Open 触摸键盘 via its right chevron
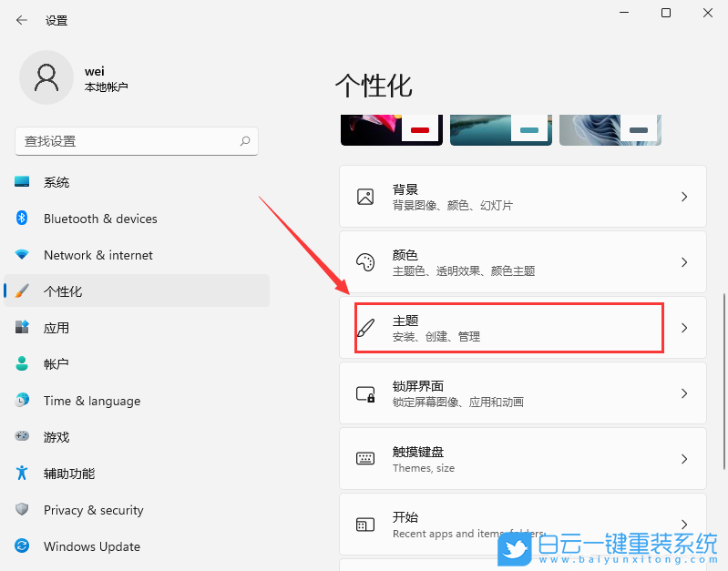The image size is (728, 571). click(684, 459)
